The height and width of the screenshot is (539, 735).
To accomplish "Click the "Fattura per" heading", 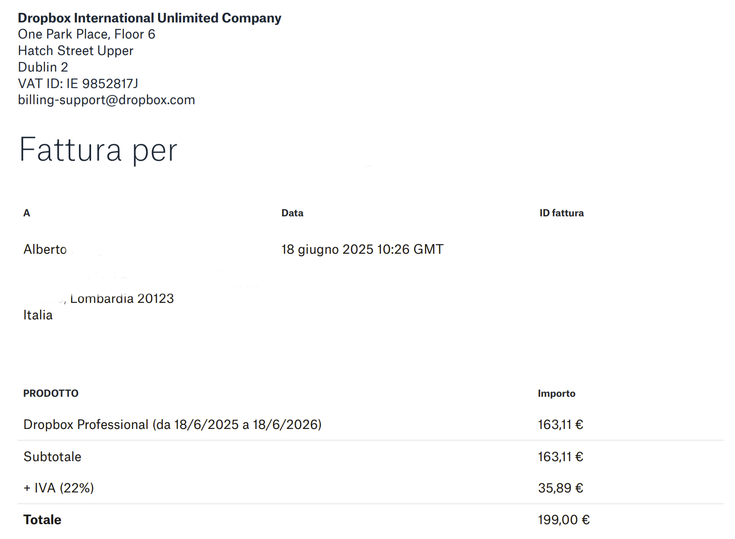I will coord(98,150).
